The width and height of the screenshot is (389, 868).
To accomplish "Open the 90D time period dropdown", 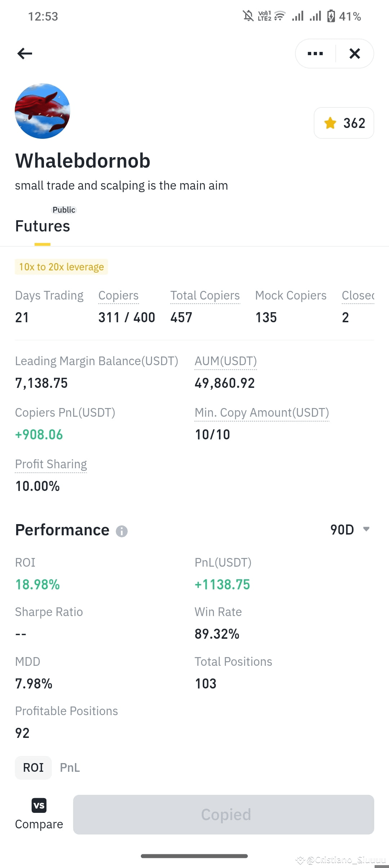I will [349, 530].
